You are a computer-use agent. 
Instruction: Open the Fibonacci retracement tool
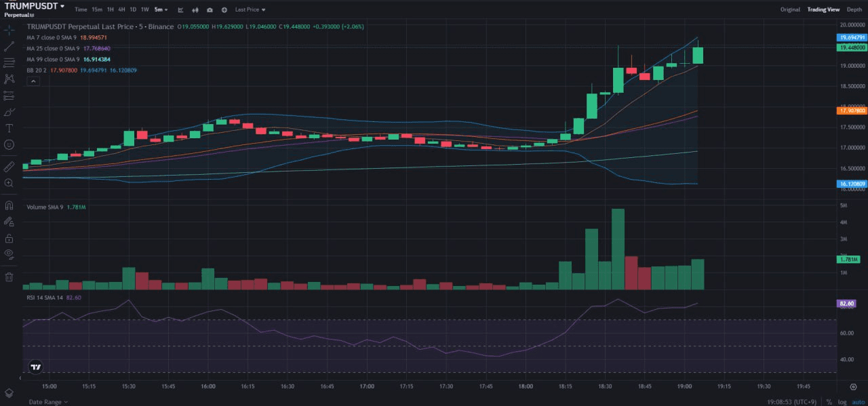[x=9, y=62]
